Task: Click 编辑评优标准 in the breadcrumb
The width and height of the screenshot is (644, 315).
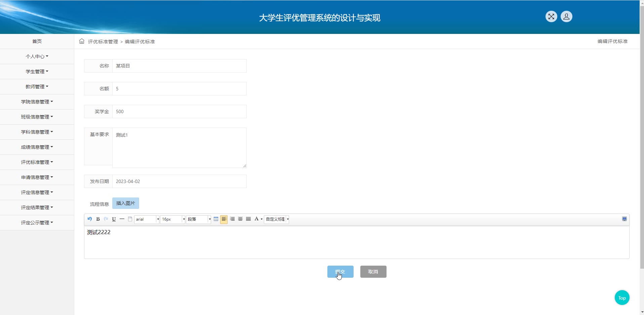Action: 140,42
